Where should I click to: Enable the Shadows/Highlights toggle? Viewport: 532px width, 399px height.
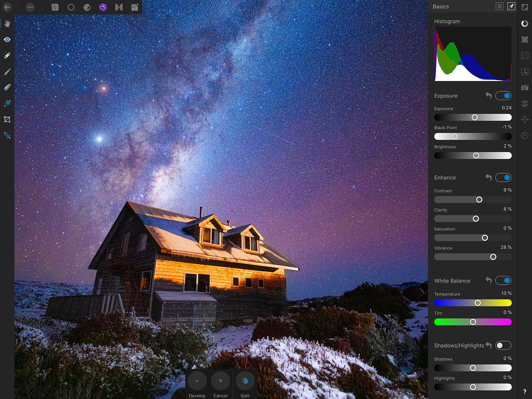(x=503, y=345)
